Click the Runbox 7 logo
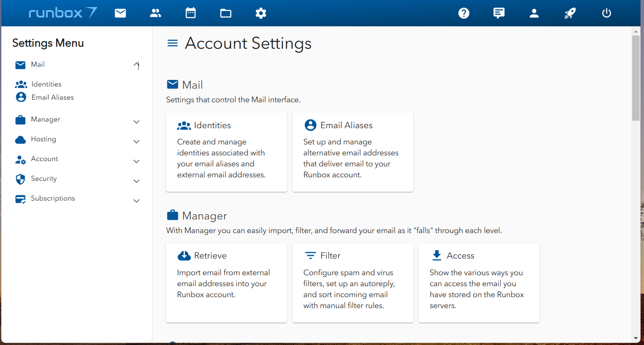The image size is (644, 345). pyautogui.click(x=63, y=13)
